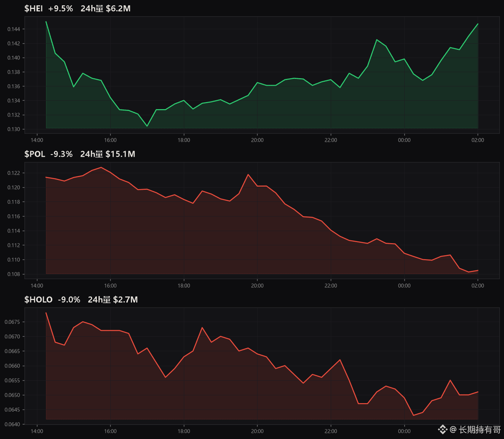Click the 02:00 time label under $POL chart
The width and height of the screenshot is (504, 439).
(x=478, y=286)
